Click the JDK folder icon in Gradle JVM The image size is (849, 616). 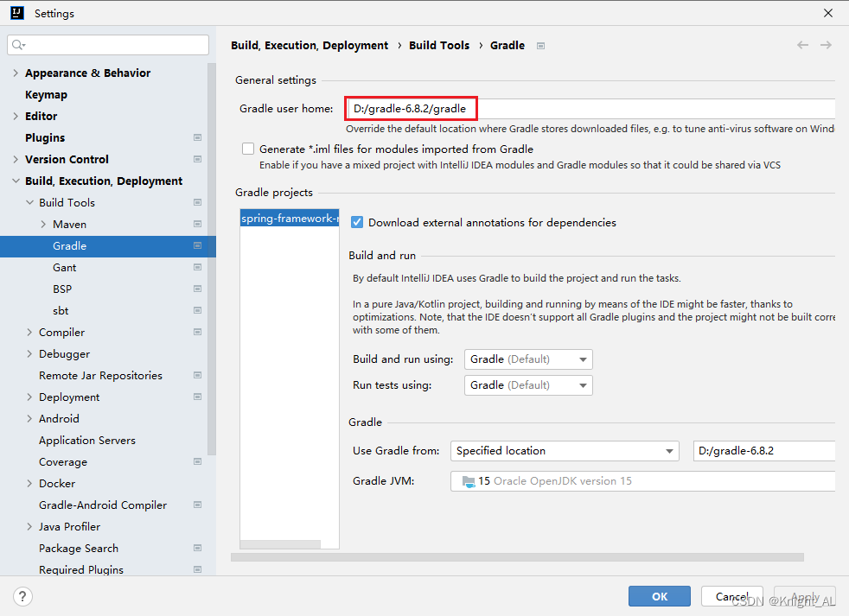(x=469, y=481)
